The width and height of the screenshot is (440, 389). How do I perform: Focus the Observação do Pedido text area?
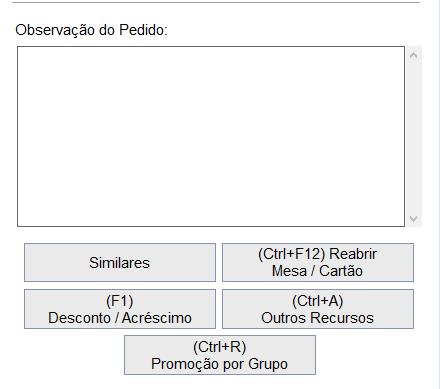(x=211, y=137)
